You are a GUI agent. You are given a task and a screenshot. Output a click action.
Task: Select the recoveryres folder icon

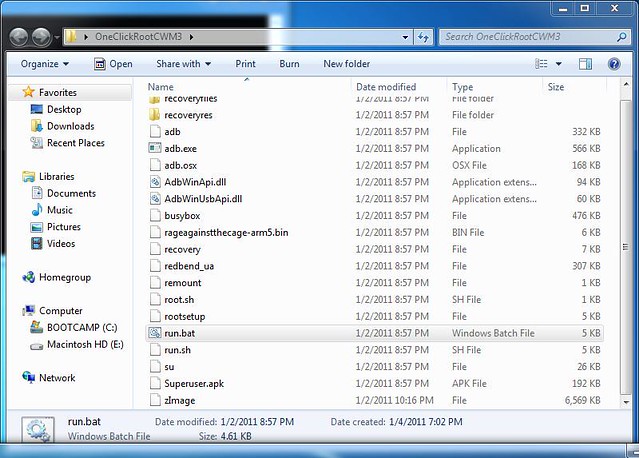pos(155,115)
